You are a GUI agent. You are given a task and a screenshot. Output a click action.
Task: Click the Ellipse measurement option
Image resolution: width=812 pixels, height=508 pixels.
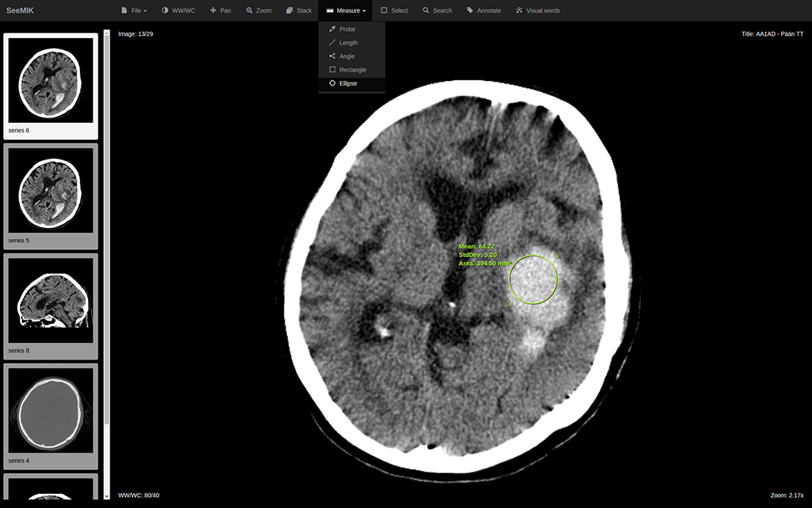(348, 83)
